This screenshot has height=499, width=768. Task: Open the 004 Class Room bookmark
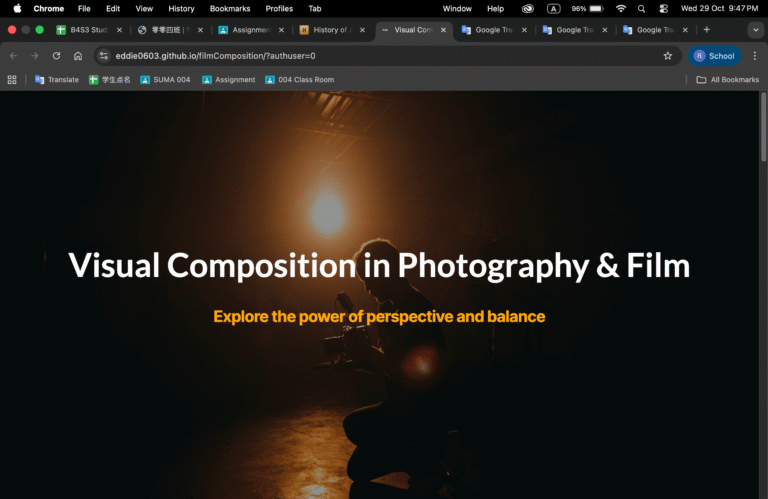tap(299, 79)
